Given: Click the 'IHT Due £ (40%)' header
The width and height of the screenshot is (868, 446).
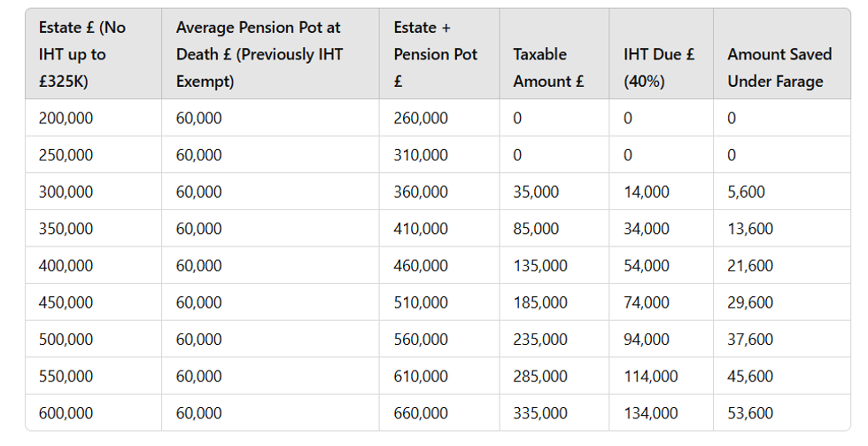Looking at the screenshot, I should pos(659,67).
